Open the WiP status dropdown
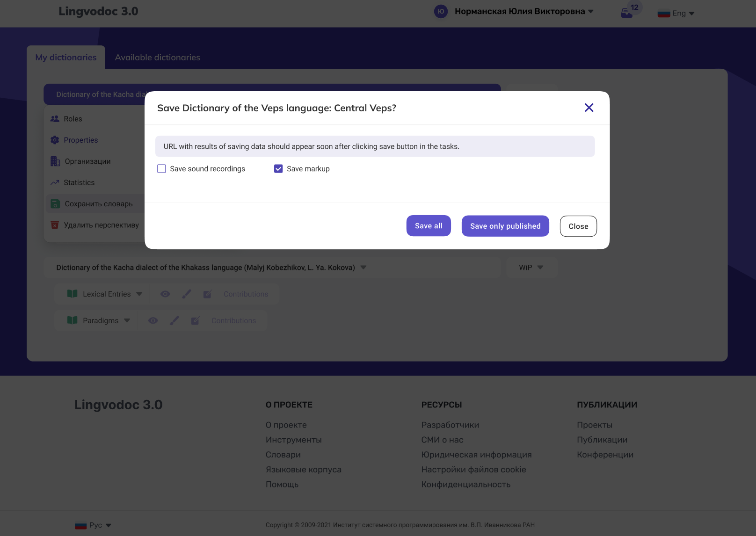The width and height of the screenshot is (756, 536). tap(531, 268)
